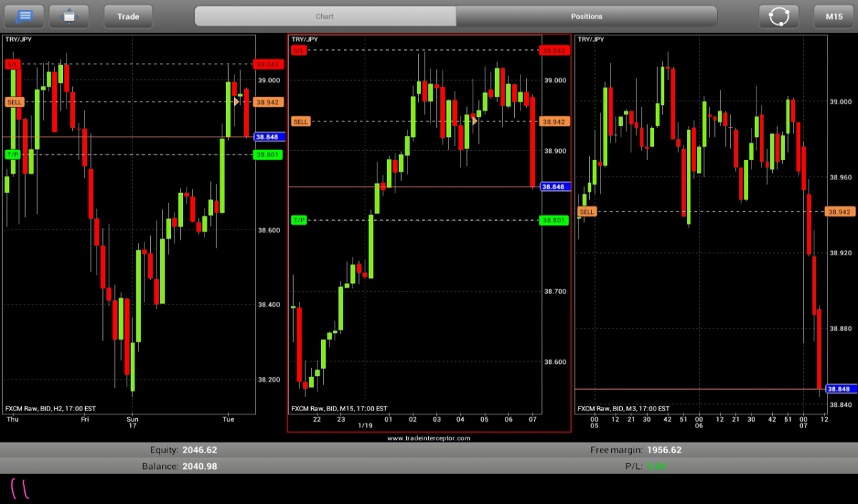Screen dimensions: 858x504
Task: Click the 'FXCM Raw, BID, M3, 17:00 EST' label
Action: coord(623,409)
